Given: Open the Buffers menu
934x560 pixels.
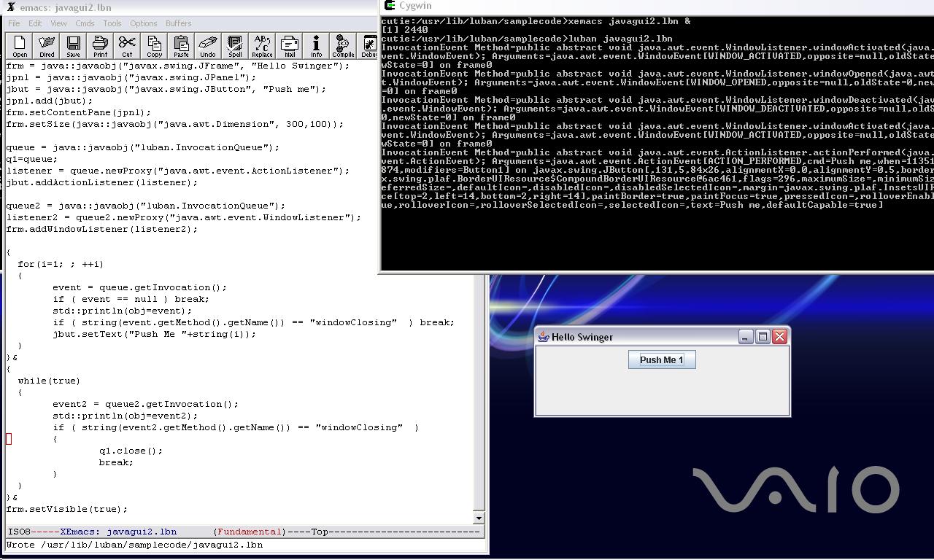Looking at the screenshot, I should (x=178, y=23).
